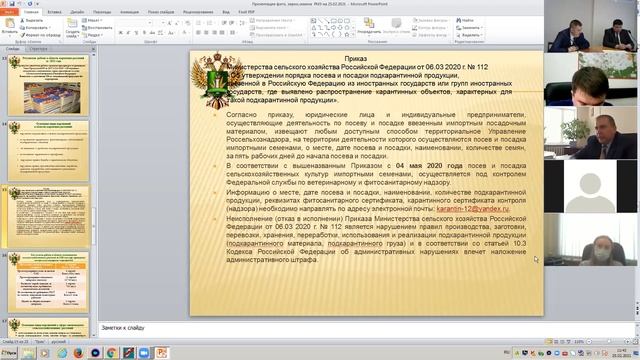Switch to the Дизайн ribbon tab

click(77, 12)
